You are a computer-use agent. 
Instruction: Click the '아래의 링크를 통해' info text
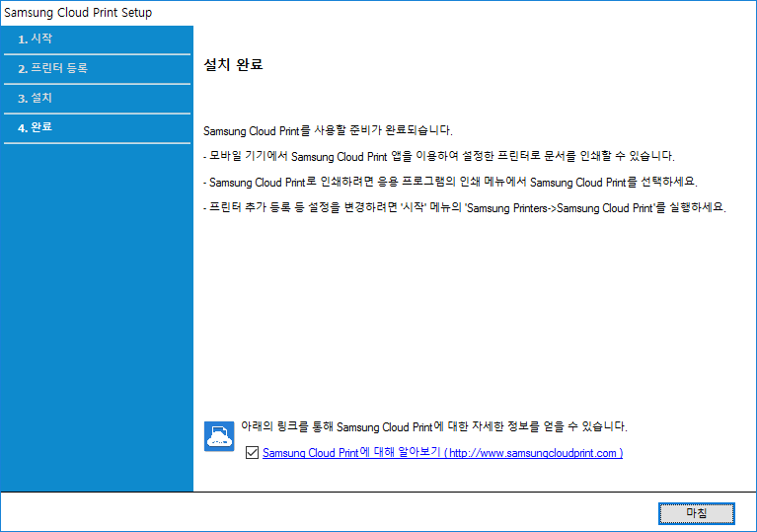pyautogui.click(x=434, y=426)
